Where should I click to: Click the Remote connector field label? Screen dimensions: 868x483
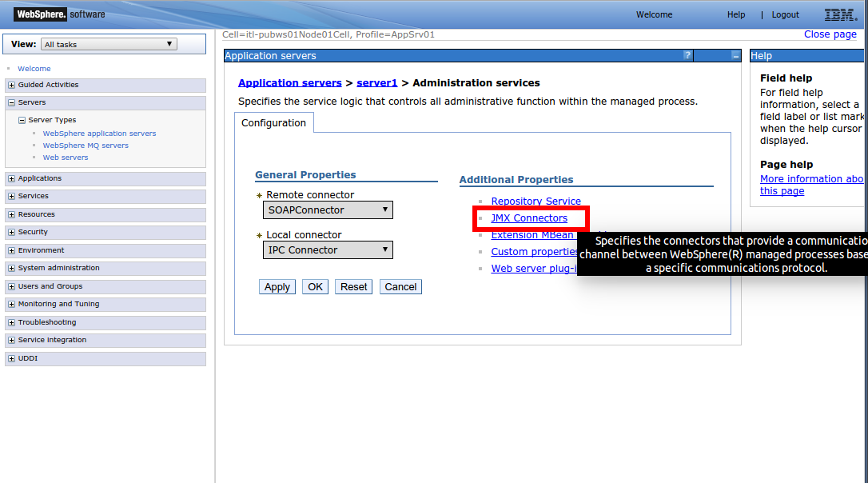tap(310, 195)
